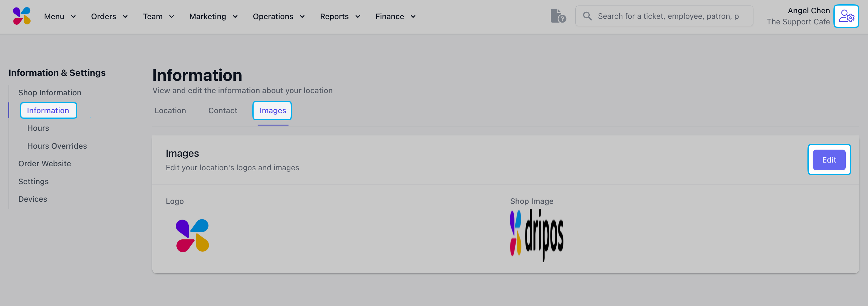Image resolution: width=868 pixels, height=306 pixels.
Task: Open the Marketing navigation item
Action: (208, 16)
